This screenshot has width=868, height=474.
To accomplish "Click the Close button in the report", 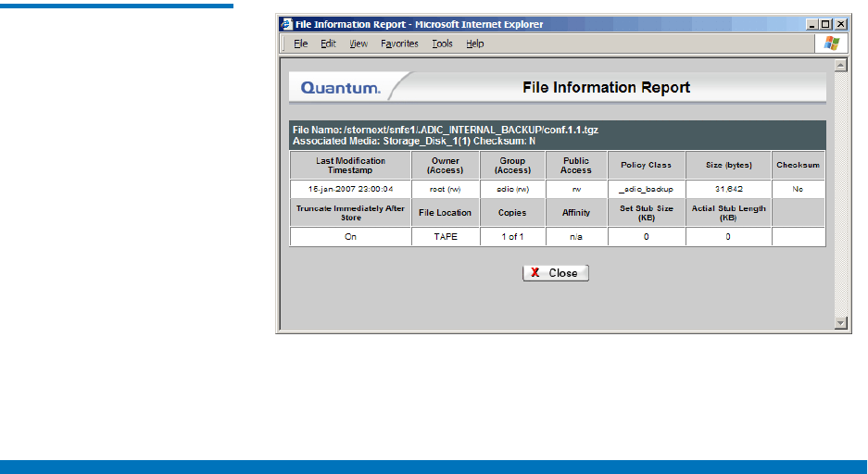I will 555,273.
